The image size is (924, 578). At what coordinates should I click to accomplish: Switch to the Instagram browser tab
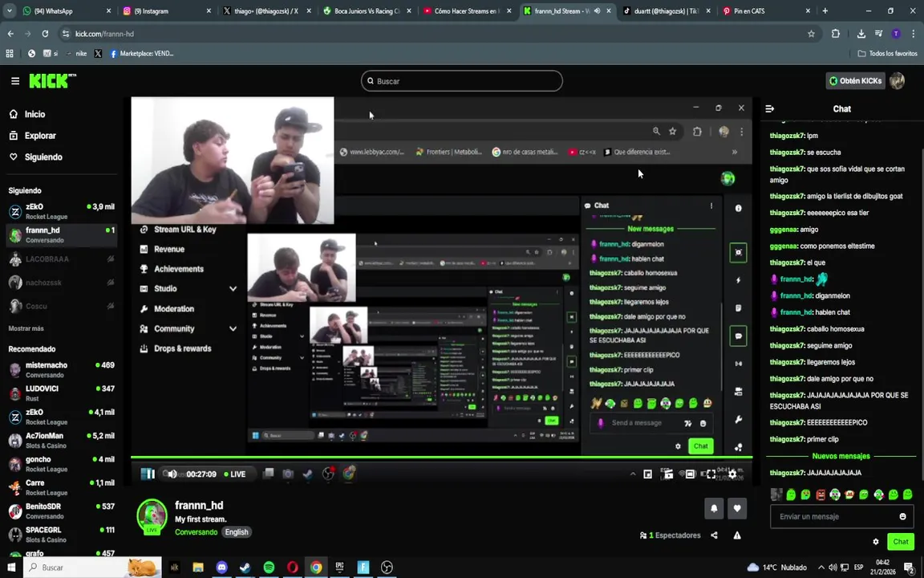(166, 10)
